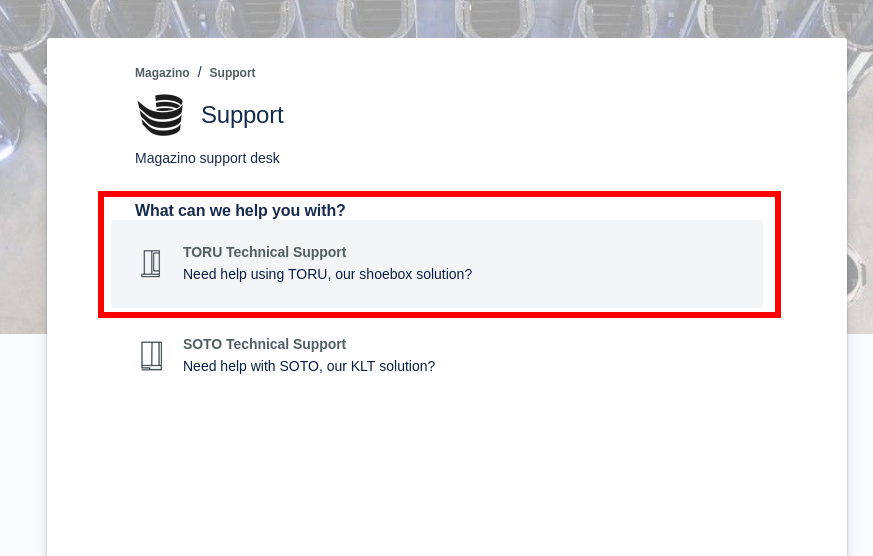Click the "Magazino support desk" subtitle text
The image size is (873, 556).
coord(207,158)
